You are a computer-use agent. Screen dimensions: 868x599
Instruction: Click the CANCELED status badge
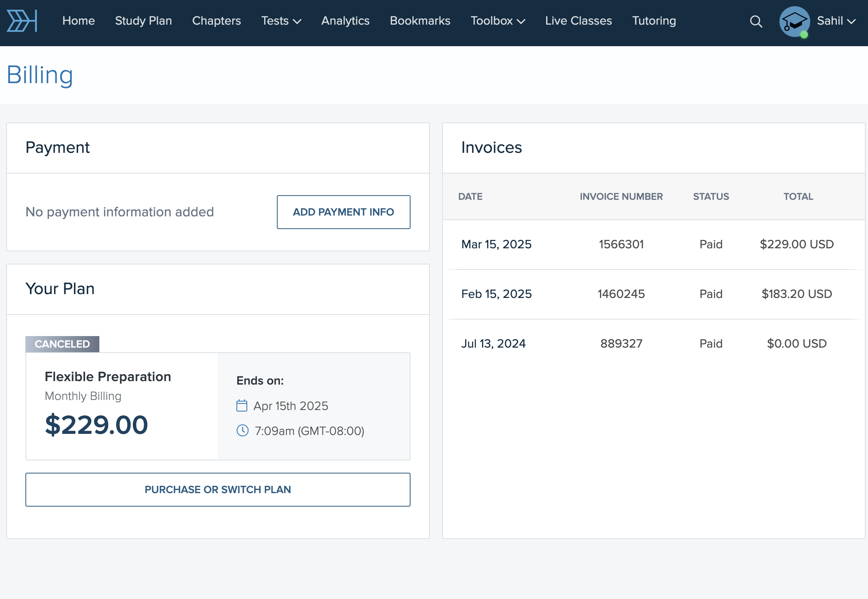62,344
